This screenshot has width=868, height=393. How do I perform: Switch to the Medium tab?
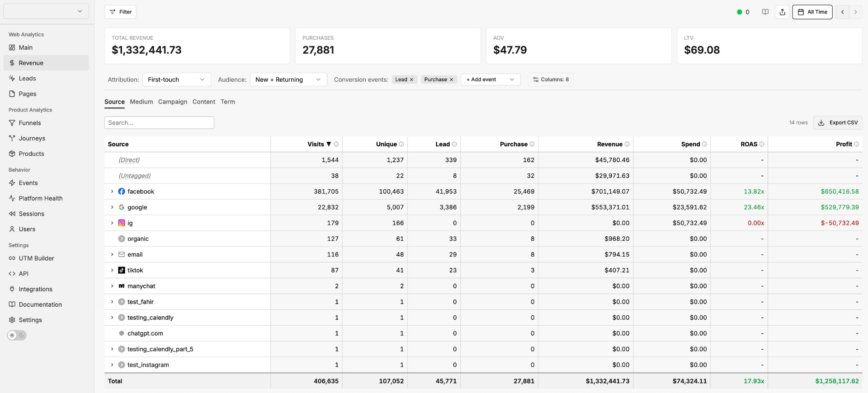click(141, 102)
